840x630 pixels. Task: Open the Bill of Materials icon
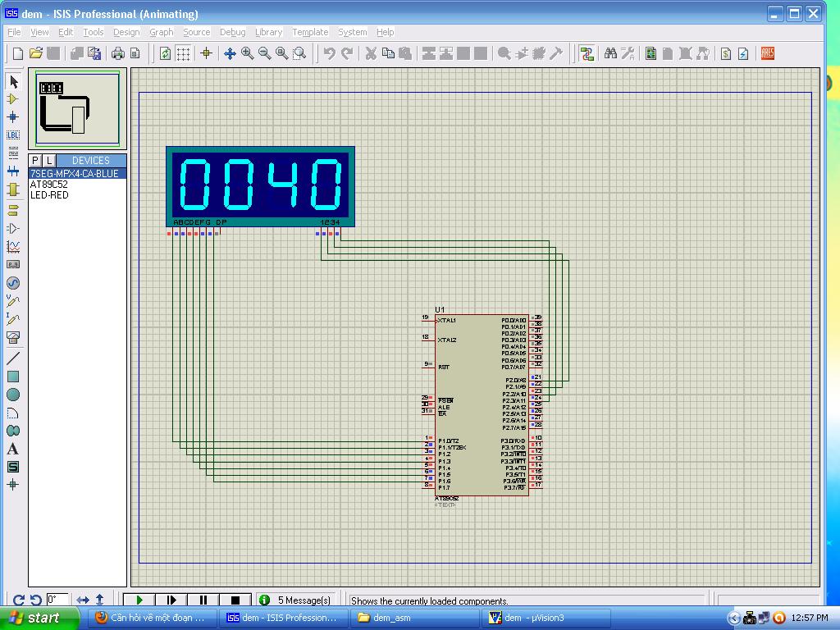tap(725, 53)
